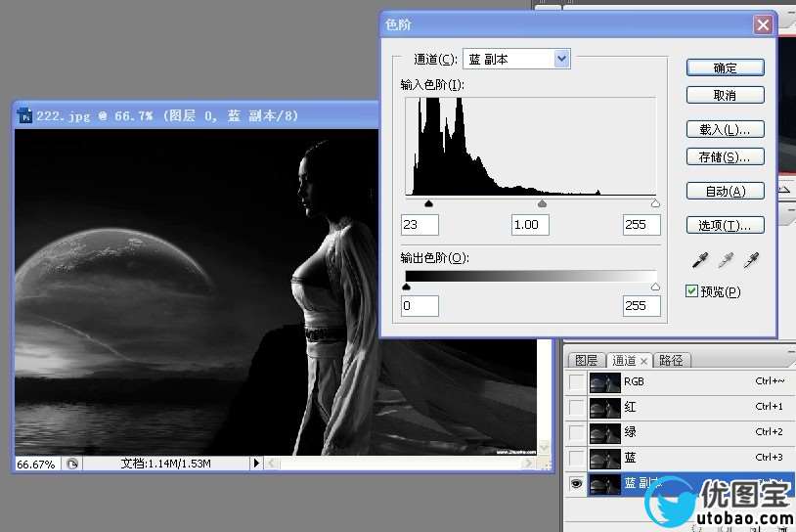Click the Ctrl+3 shortcut label
796x532 pixels.
(769, 457)
